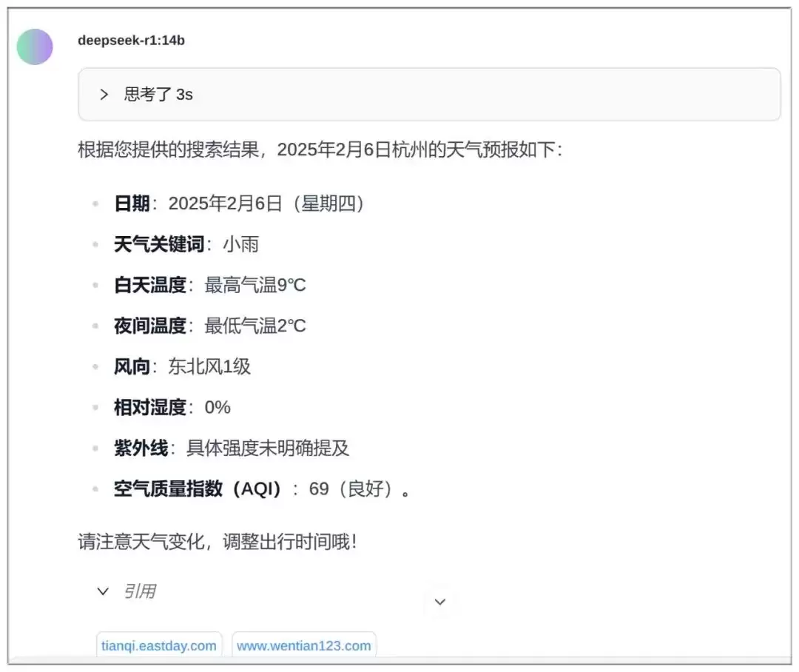Click the tianqi.eastday.com source chip tab
Screen dimensions: 799x672
(x=159, y=645)
